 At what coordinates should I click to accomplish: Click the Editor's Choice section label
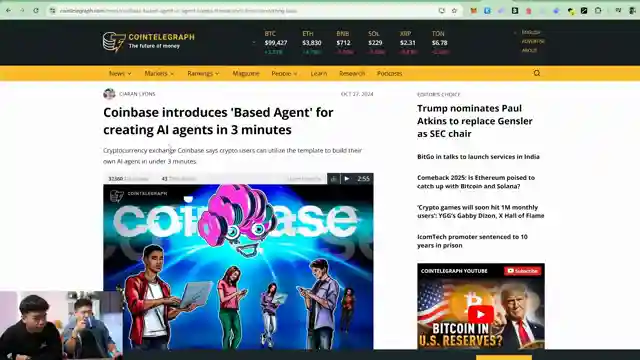pyautogui.click(x=438, y=94)
